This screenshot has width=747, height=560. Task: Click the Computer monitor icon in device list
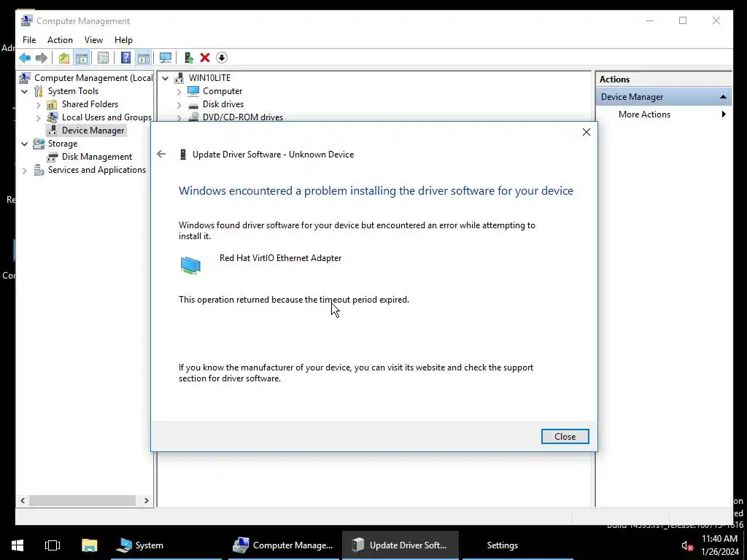[193, 91]
